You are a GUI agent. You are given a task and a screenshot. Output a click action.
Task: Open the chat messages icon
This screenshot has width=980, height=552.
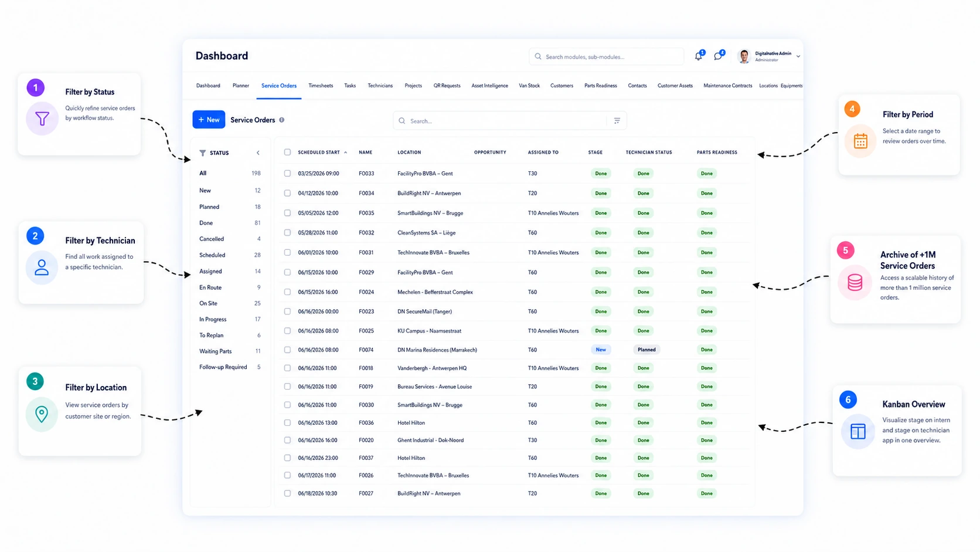(718, 56)
